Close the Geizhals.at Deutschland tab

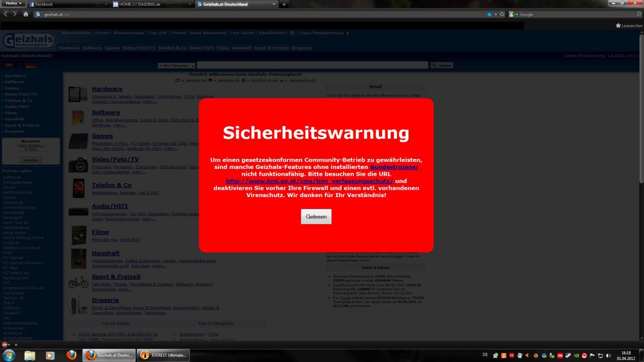click(x=274, y=4)
